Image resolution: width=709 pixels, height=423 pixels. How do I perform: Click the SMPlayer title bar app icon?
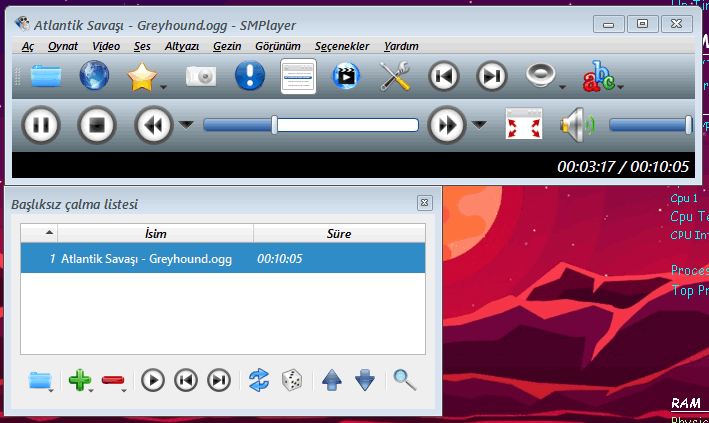click(x=22, y=24)
